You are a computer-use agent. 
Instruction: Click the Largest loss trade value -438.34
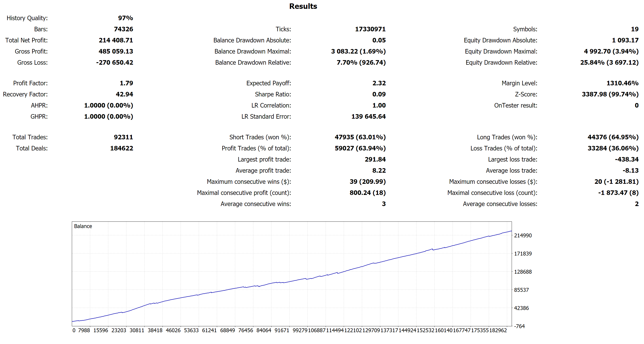[627, 160]
